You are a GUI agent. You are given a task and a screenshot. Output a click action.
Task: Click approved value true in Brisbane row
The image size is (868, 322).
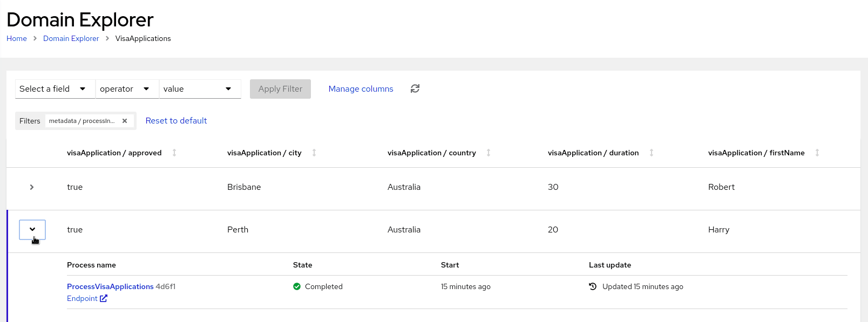tap(74, 187)
